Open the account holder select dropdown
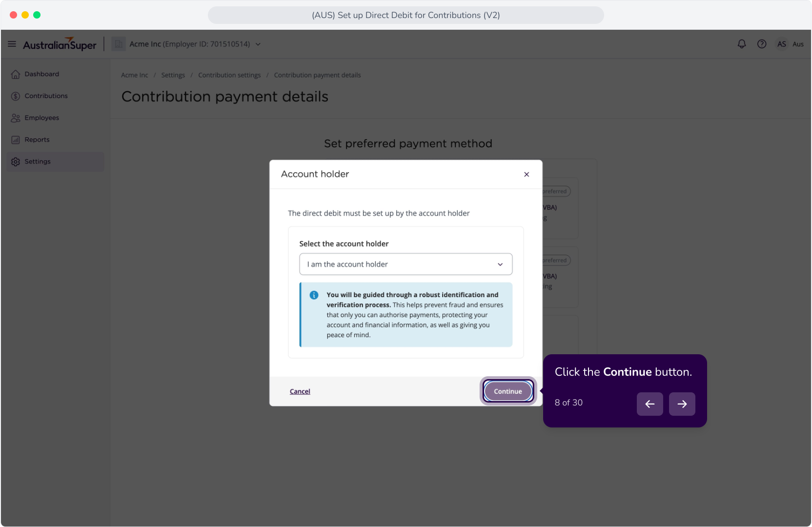Image resolution: width=812 pixels, height=527 pixels. (x=406, y=264)
